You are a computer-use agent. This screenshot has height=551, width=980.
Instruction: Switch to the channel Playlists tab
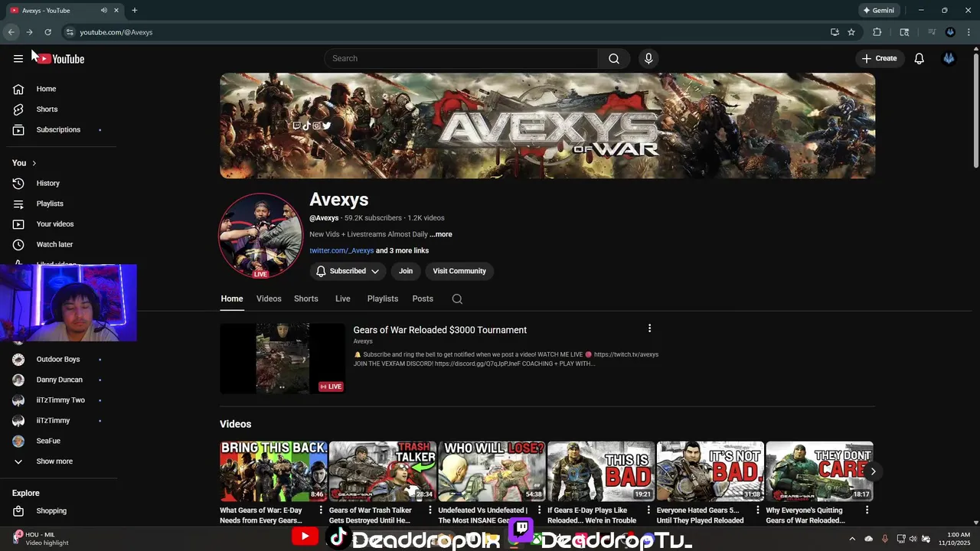pyautogui.click(x=383, y=299)
